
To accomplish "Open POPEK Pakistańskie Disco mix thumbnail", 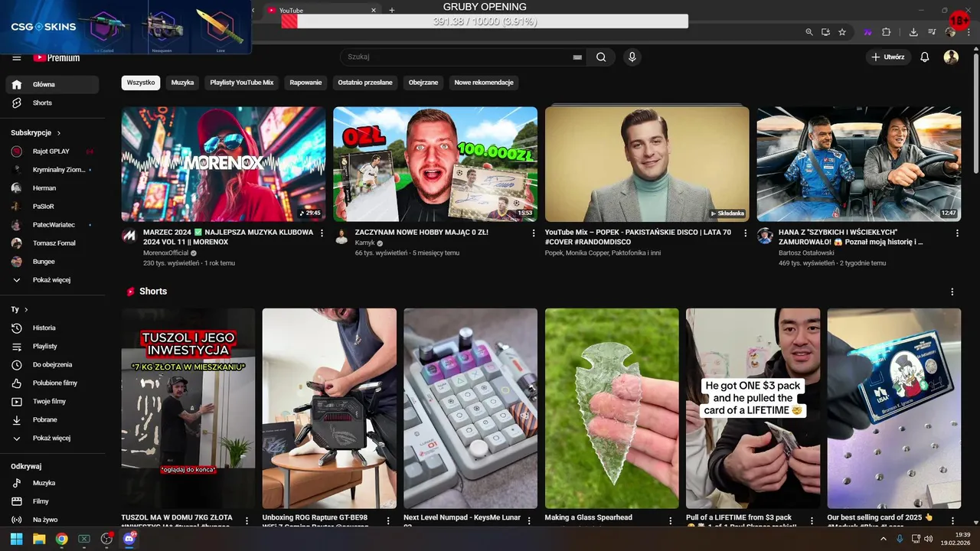I will coord(647,164).
